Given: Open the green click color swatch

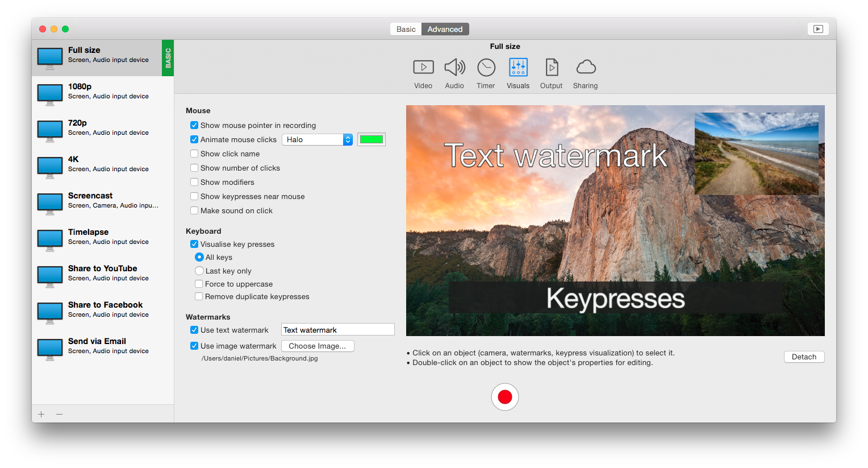Looking at the screenshot, I should pyautogui.click(x=372, y=139).
